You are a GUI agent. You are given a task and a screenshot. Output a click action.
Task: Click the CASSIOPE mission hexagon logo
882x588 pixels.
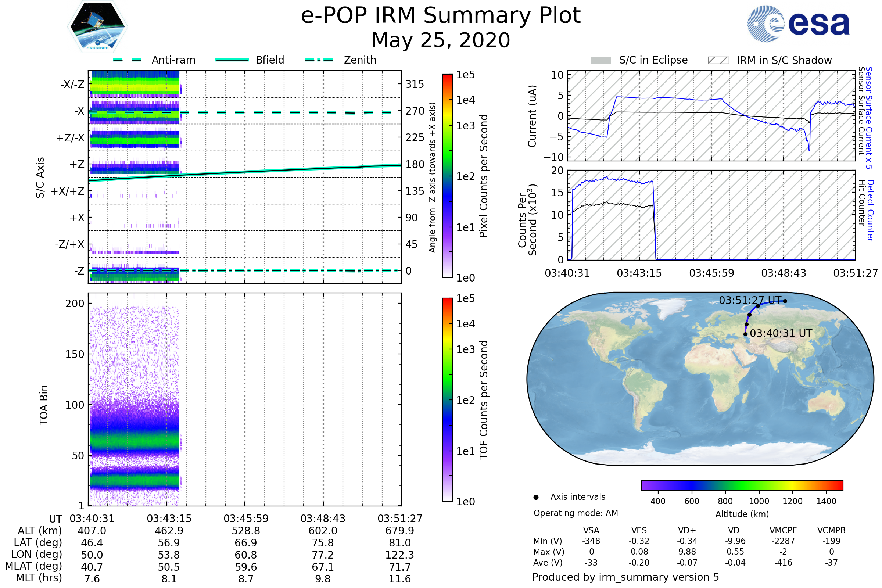click(97, 27)
